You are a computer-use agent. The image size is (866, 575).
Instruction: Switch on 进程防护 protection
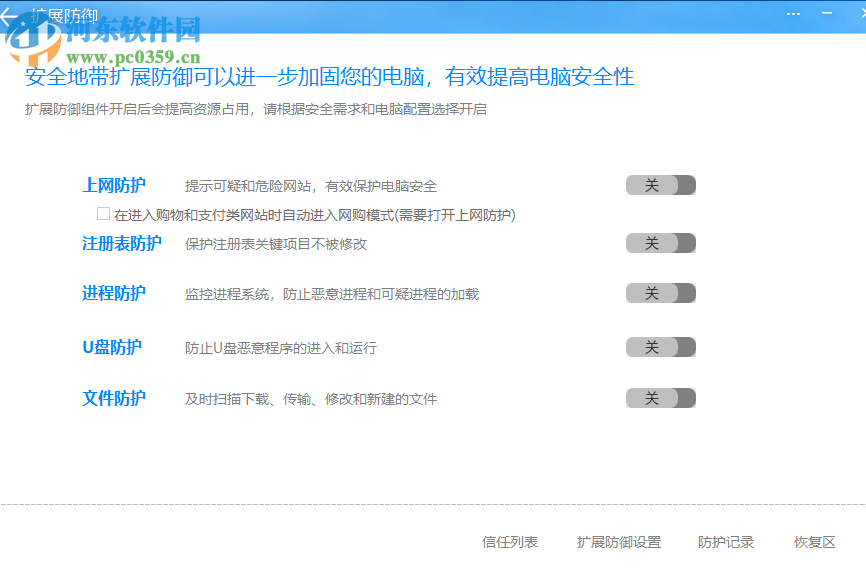point(661,293)
